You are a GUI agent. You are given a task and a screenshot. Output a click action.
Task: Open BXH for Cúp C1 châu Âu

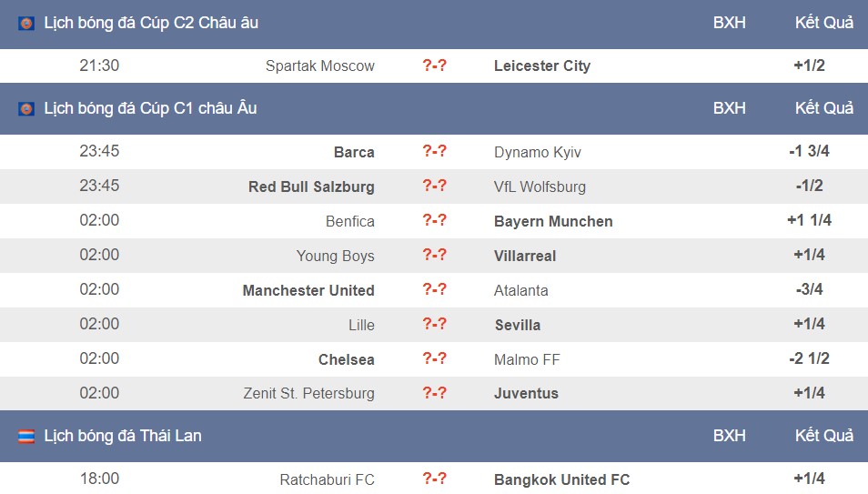[x=729, y=108]
